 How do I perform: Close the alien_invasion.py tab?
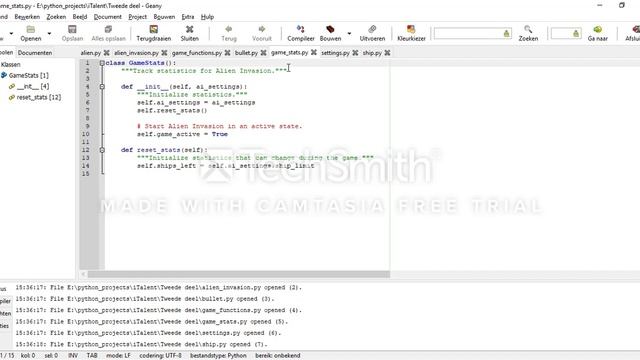pos(164,53)
